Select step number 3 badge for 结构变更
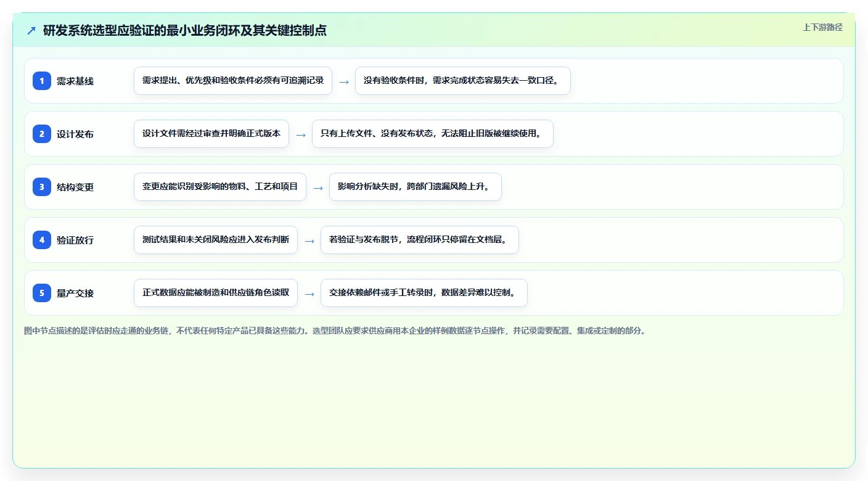 click(42, 187)
